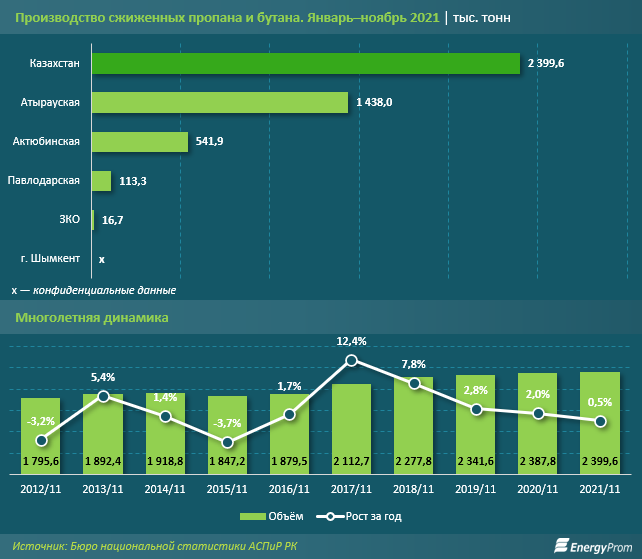The image size is (642, 559).
Task: Select the Атырауская bar 1 438,0
Action: (220, 102)
